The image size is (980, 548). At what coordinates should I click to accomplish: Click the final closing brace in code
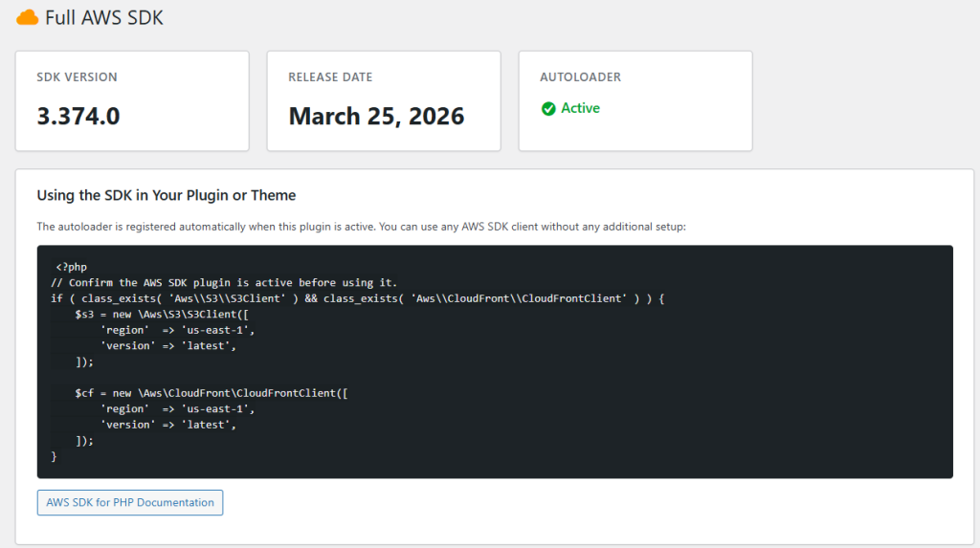55,456
